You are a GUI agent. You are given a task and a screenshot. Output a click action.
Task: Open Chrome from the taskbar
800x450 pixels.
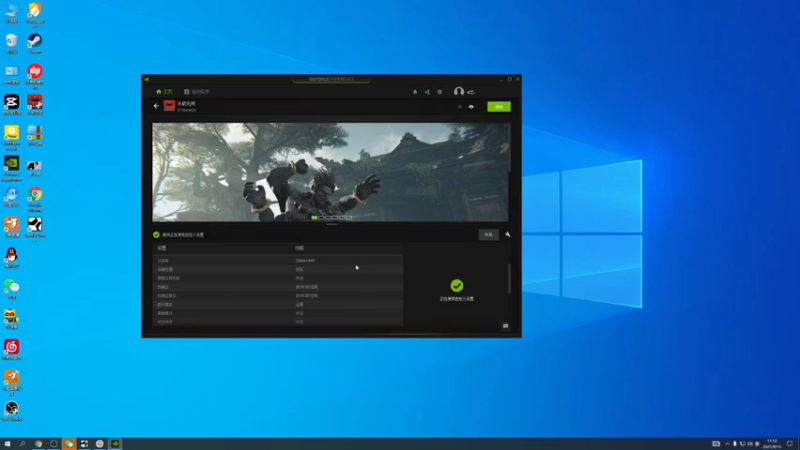point(38,444)
